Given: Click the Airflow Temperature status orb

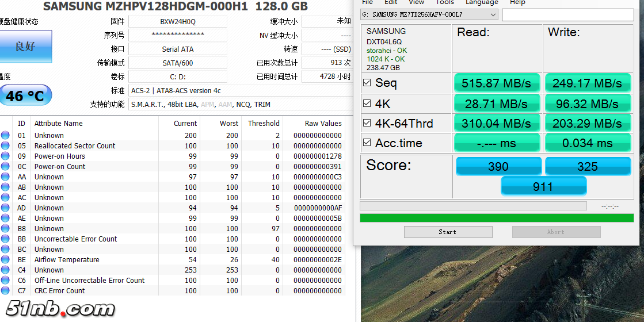Looking at the screenshot, I should click(x=5, y=260).
